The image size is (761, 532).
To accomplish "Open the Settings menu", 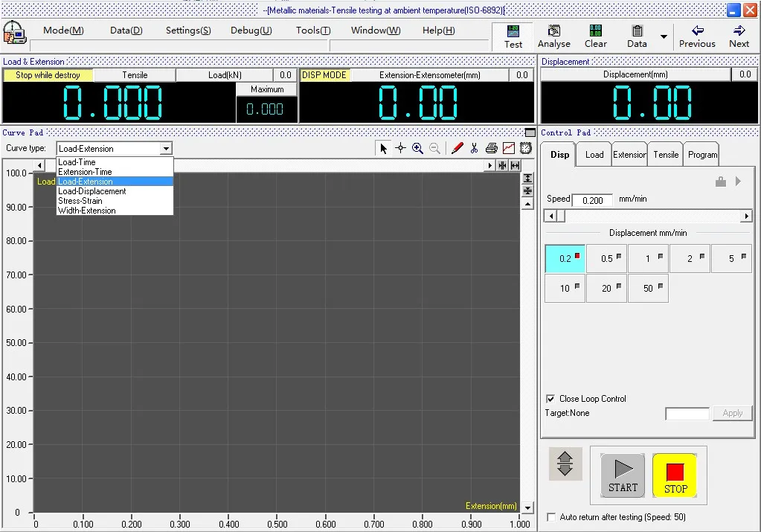I will point(187,31).
